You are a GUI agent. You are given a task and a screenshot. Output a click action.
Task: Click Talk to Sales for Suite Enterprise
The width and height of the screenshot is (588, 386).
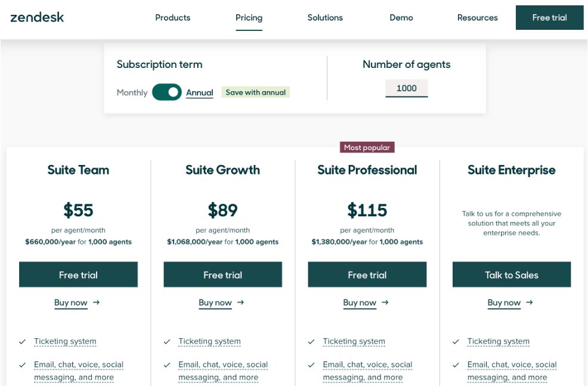[511, 275]
